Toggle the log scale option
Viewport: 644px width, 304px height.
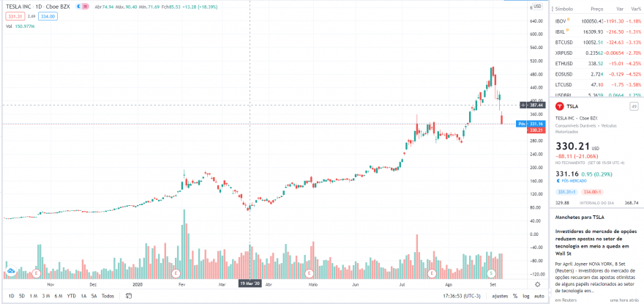click(x=526, y=296)
